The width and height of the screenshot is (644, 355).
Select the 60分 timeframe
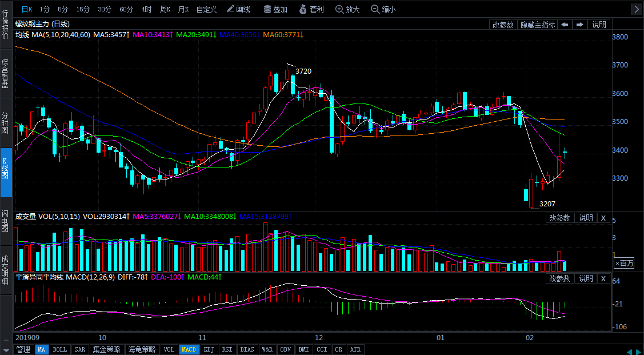tap(126, 9)
